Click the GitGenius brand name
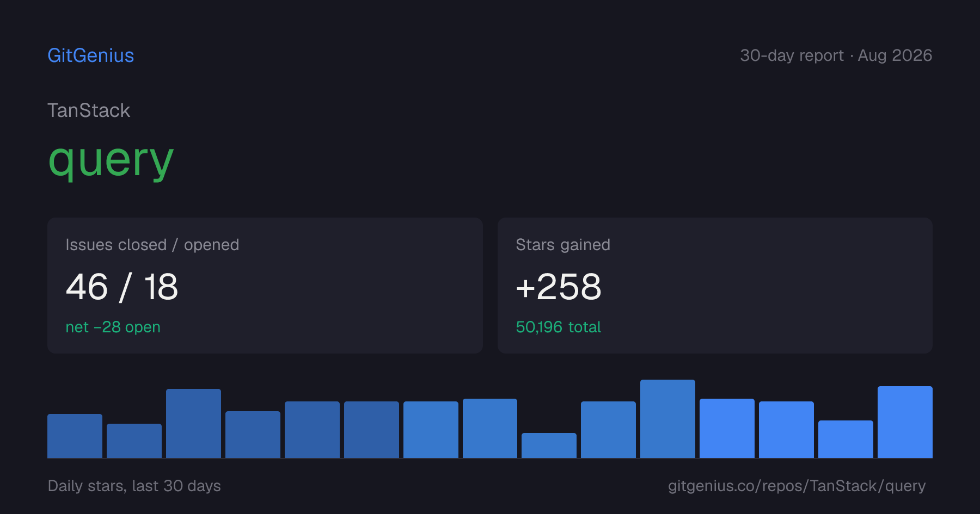This screenshot has height=514, width=980. tap(91, 55)
